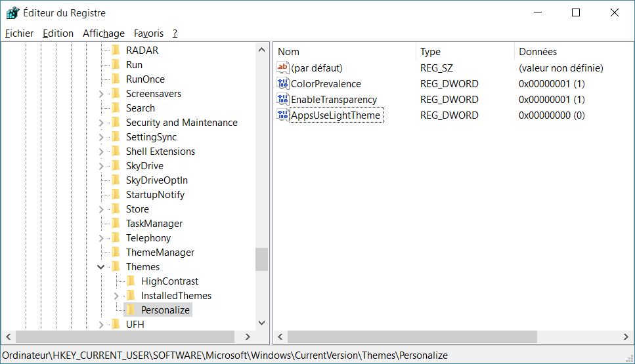Sort values by the Nom column header
Viewport: 635px width, 364px height.
tap(345, 51)
